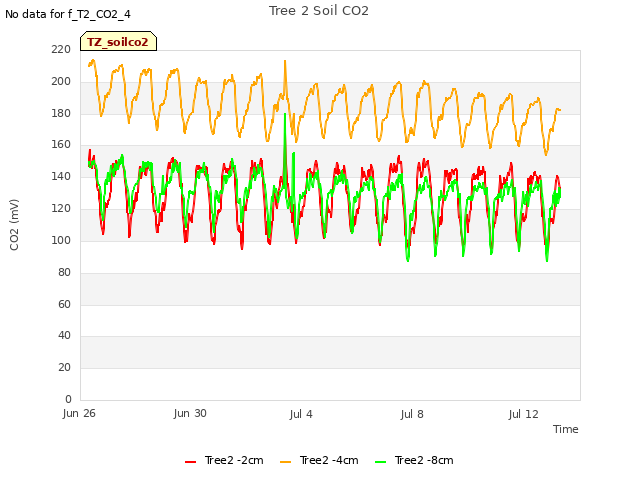The image size is (640, 480).
Task: Click the Jul 8 x-axis tick label
Action: point(412,414)
